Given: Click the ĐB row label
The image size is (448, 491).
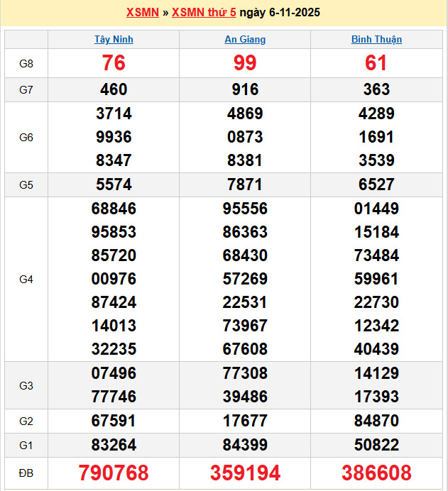Looking at the screenshot, I should pos(26,473).
